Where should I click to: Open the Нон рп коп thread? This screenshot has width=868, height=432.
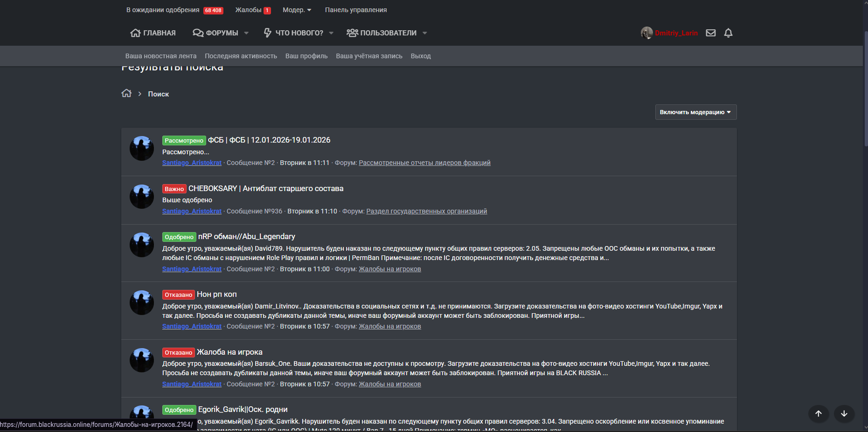(x=217, y=294)
